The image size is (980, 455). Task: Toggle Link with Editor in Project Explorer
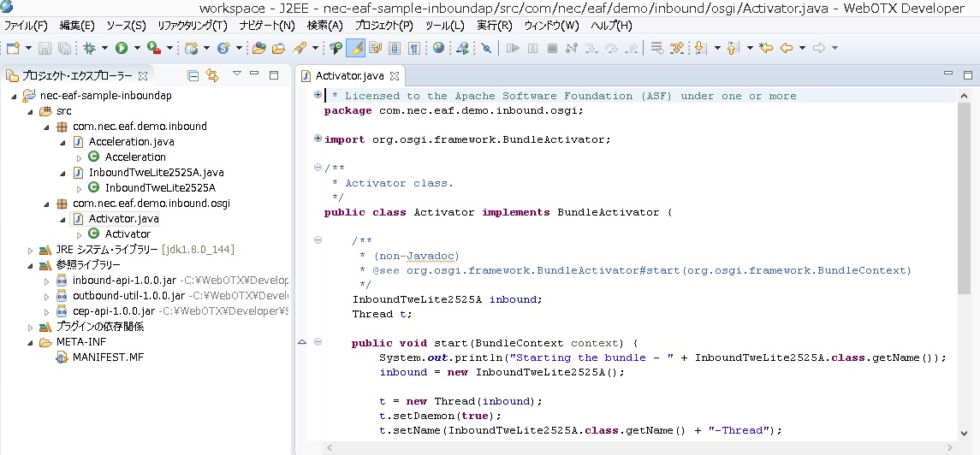212,75
